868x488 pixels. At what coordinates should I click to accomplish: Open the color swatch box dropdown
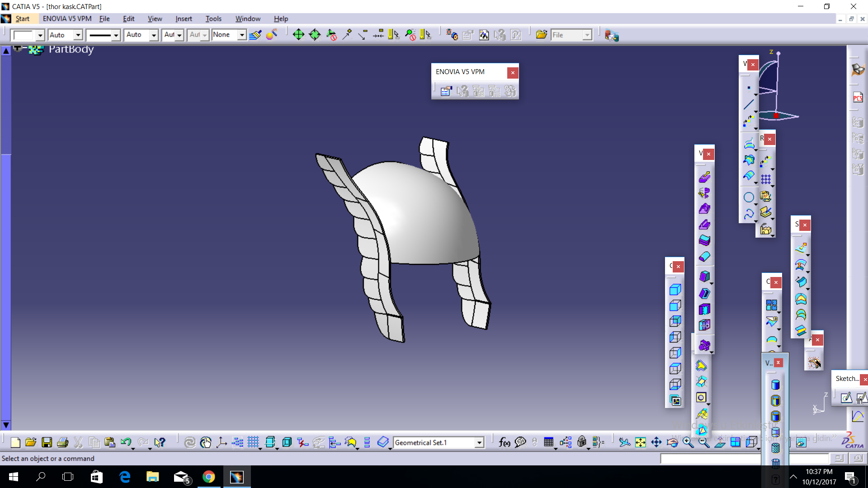[40, 35]
